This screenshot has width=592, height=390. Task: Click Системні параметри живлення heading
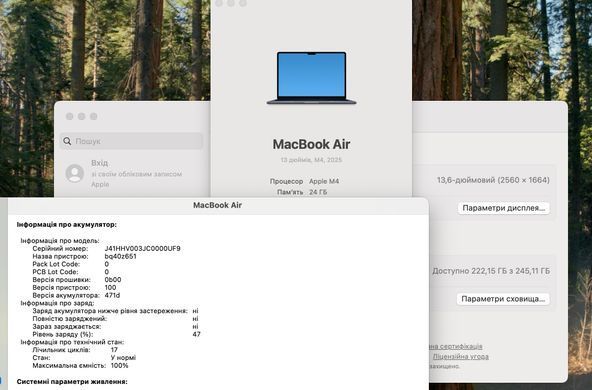[x=72, y=382]
